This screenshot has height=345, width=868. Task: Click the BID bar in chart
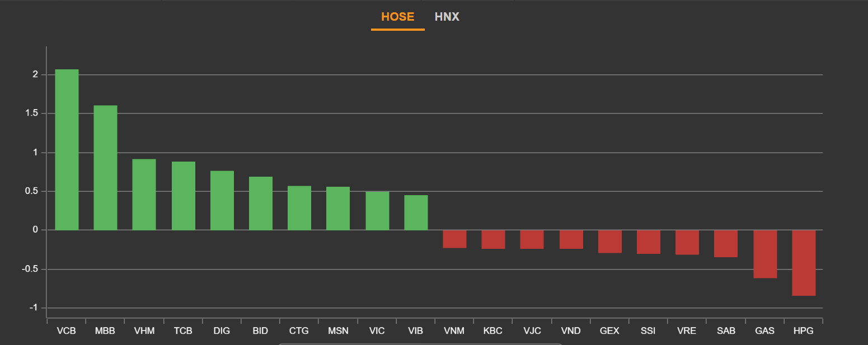[260, 204]
